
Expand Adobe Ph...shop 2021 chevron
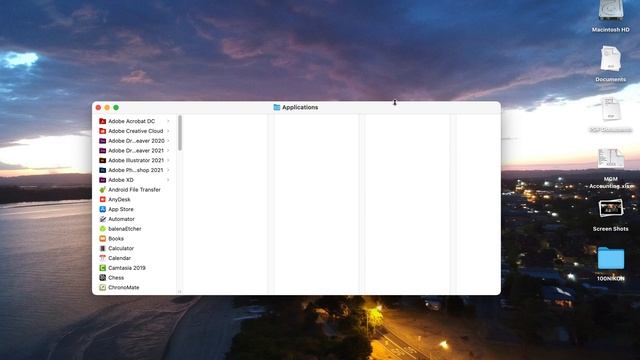click(x=168, y=170)
